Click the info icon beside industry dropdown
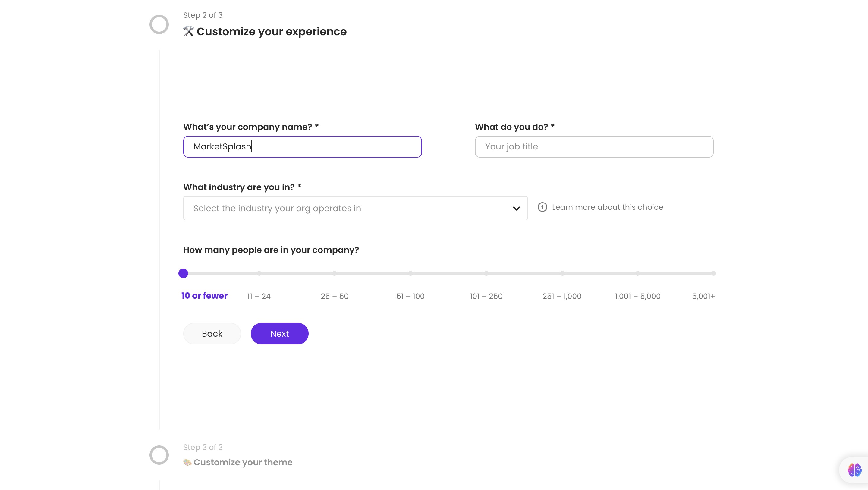The height and width of the screenshot is (490, 868). click(x=542, y=207)
